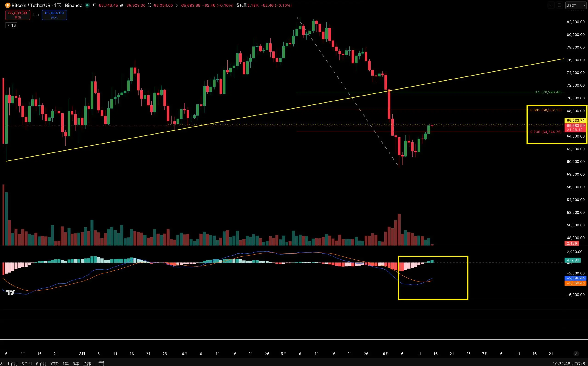Image resolution: width=588 pixels, height=366 pixels.
Task: Click the 0.01 spread value between buy/sell
Action: (x=36, y=15)
